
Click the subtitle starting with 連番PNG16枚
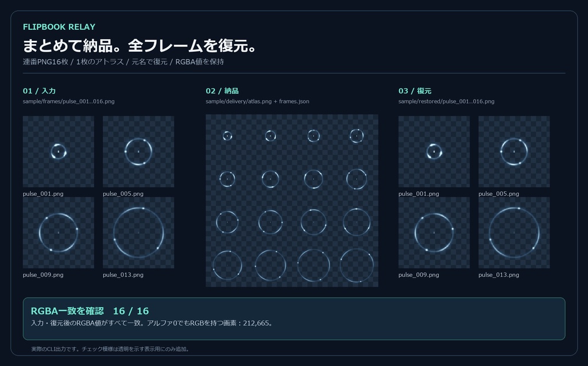click(123, 61)
